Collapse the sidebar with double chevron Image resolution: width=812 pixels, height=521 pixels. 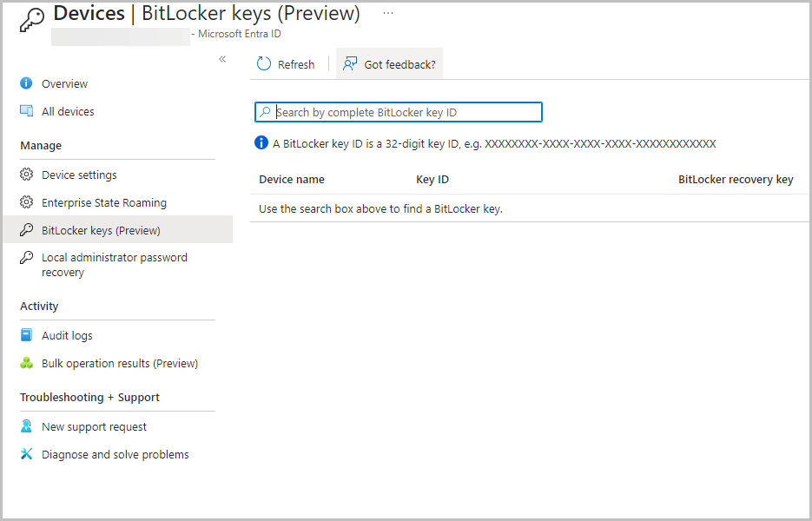pyautogui.click(x=222, y=59)
